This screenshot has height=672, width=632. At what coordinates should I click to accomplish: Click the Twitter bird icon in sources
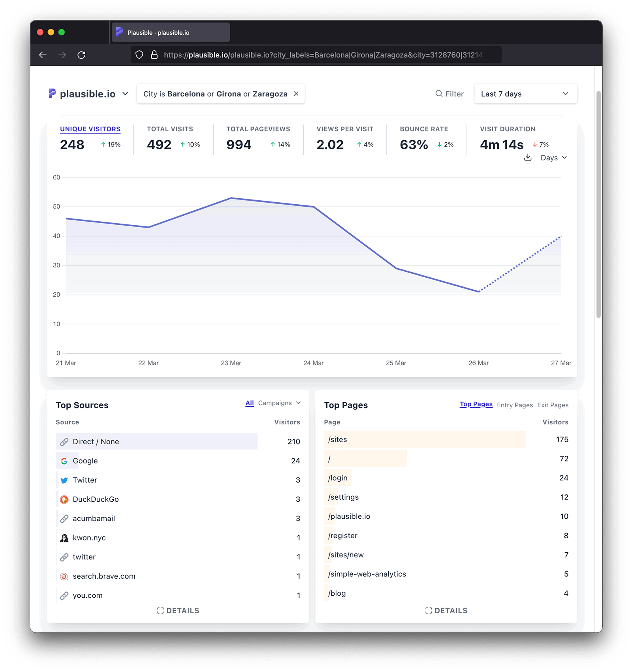(64, 480)
